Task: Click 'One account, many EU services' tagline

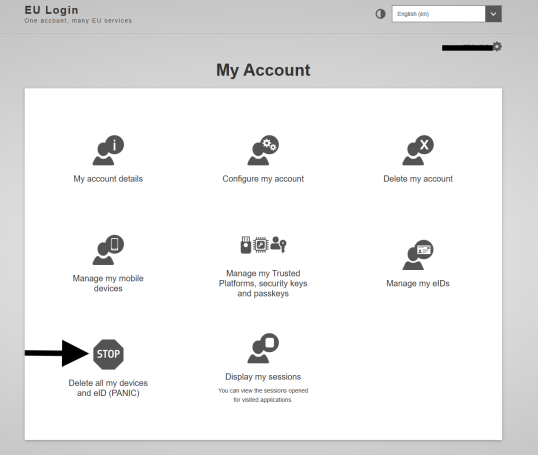Action: click(x=78, y=21)
